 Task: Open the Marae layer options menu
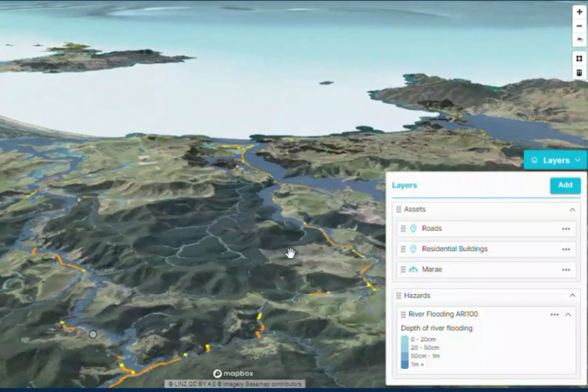pyautogui.click(x=566, y=269)
